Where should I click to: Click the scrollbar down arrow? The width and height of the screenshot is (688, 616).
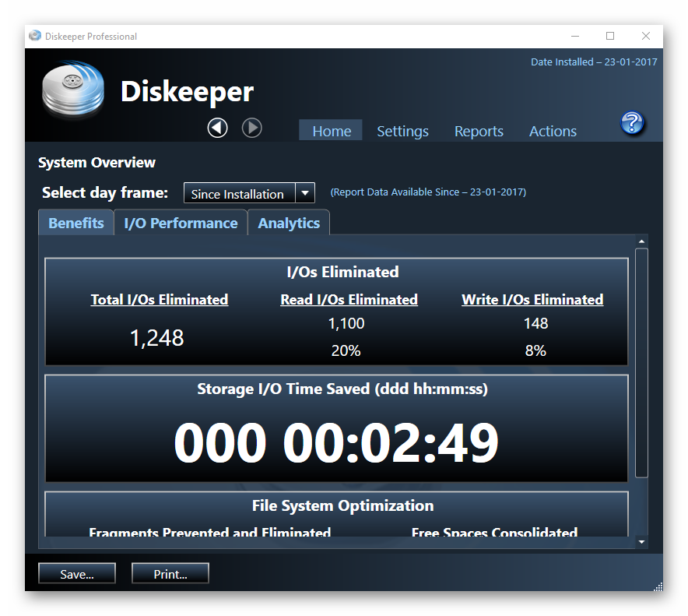click(x=641, y=542)
